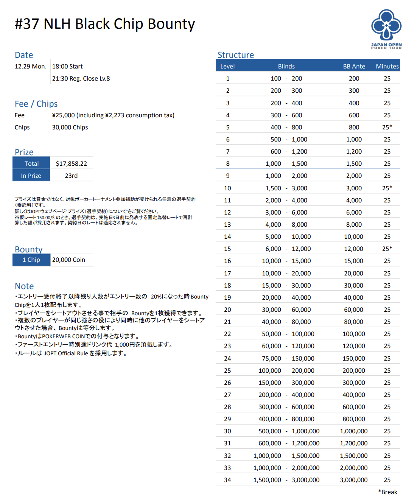The width and height of the screenshot is (420, 504).
Task: Select the "Date" section heading
Action: click(24, 55)
